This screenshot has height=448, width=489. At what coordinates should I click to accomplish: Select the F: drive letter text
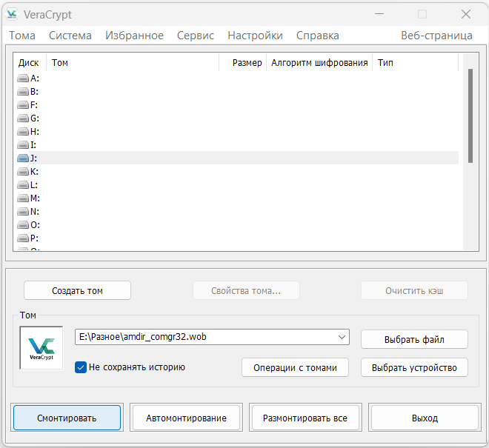34,105
